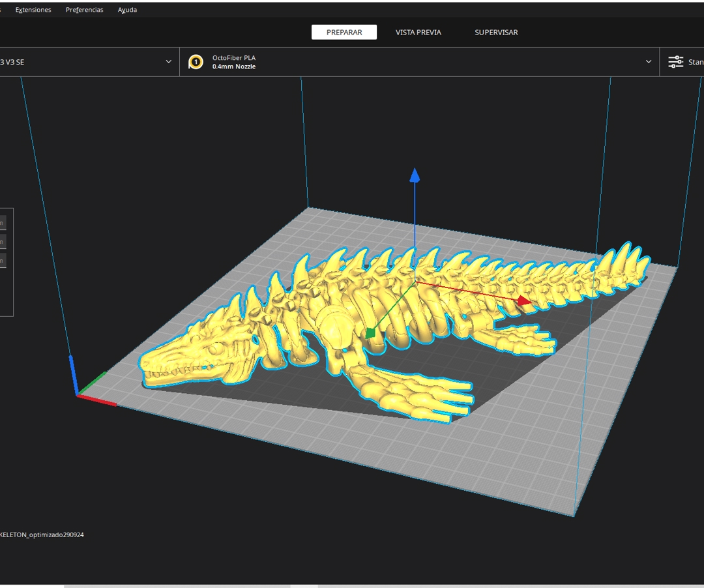Click the top position input field
This screenshot has height=588, width=704.
pos(2,223)
